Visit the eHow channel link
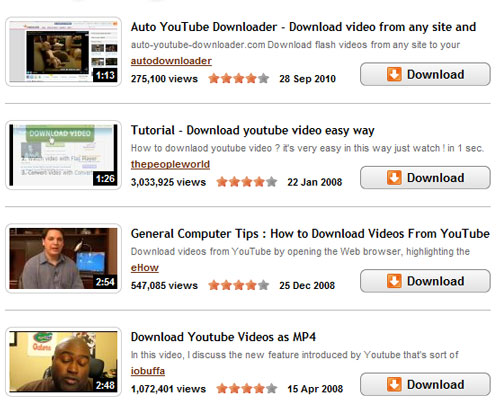The width and height of the screenshot is (500, 409). click(145, 268)
